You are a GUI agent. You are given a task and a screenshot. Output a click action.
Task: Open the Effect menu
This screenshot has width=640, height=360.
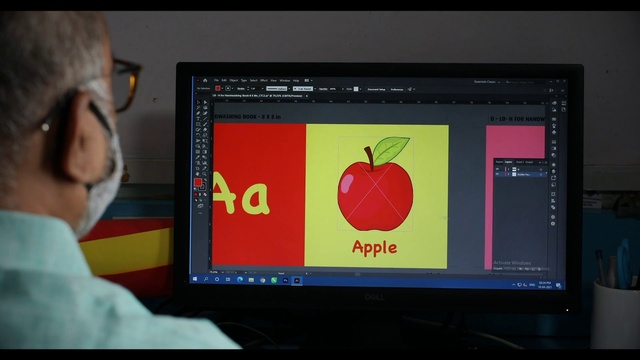tap(264, 80)
